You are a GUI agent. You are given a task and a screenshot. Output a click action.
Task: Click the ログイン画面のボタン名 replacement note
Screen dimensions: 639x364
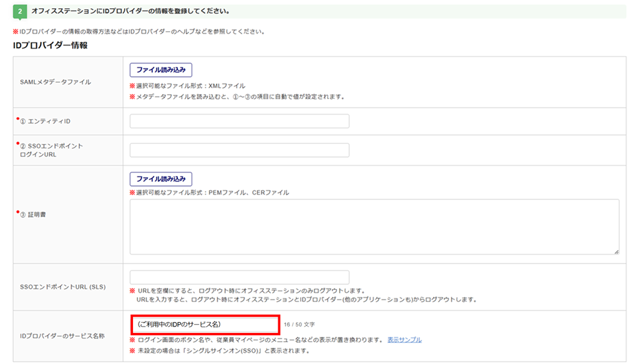pyautogui.click(x=256, y=340)
